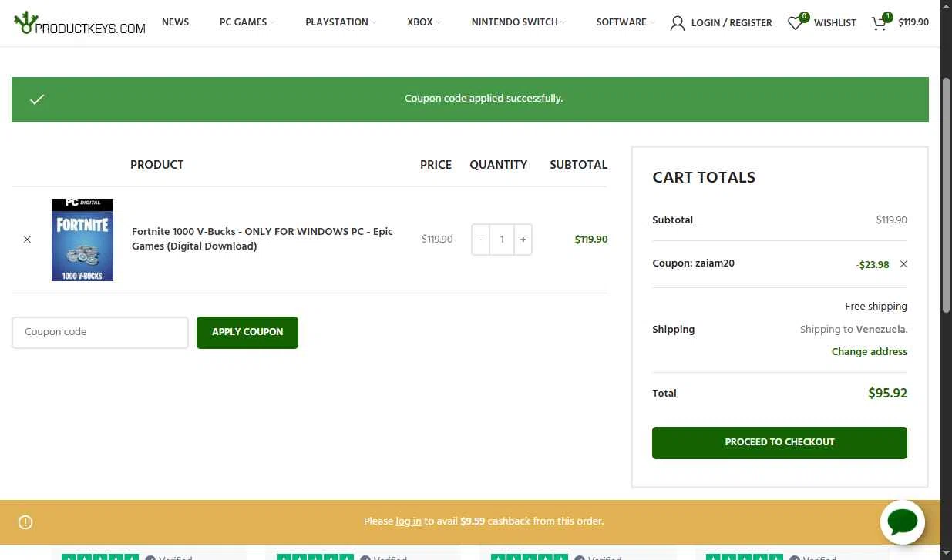Click the green subtotal $119.90 in product row

click(x=591, y=240)
